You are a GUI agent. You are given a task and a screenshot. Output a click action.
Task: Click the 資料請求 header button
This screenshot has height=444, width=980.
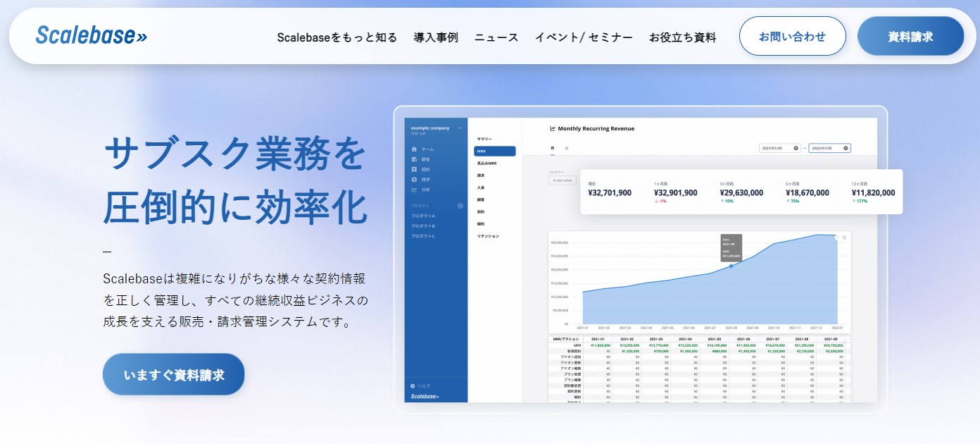(910, 36)
